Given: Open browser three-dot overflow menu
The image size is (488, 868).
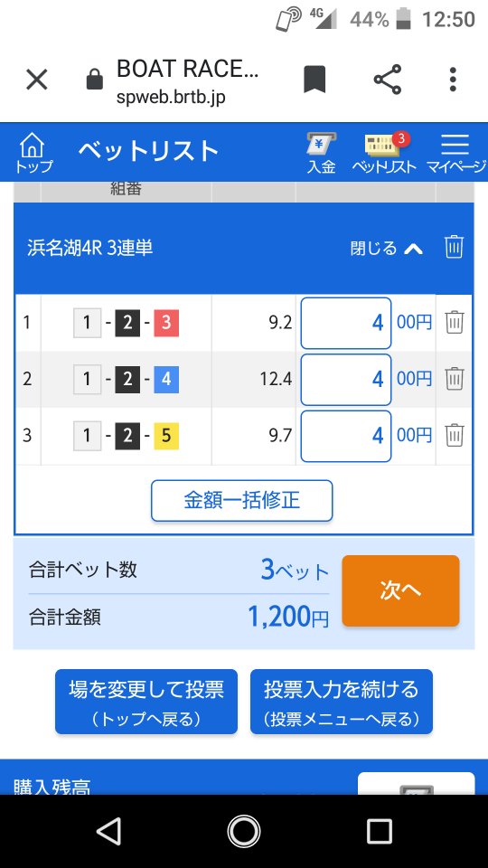Looking at the screenshot, I should (453, 80).
